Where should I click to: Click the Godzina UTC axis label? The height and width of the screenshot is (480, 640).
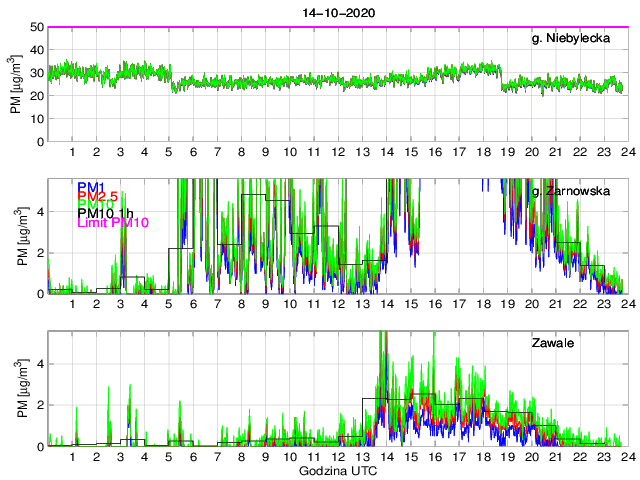click(336, 470)
